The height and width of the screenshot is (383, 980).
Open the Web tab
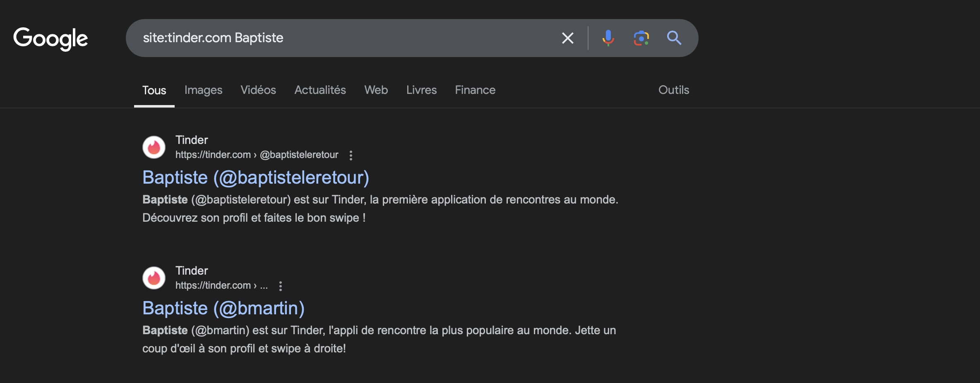click(x=376, y=90)
